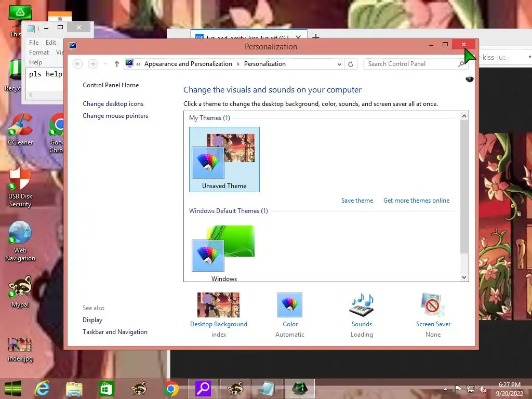Minimize the Personalization window
This screenshot has width=532, height=399.
[x=431, y=45]
